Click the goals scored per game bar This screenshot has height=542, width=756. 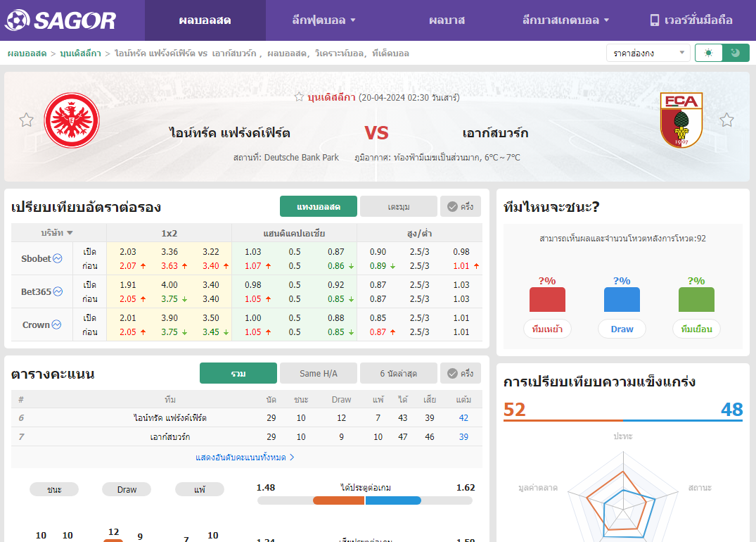tap(365, 500)
